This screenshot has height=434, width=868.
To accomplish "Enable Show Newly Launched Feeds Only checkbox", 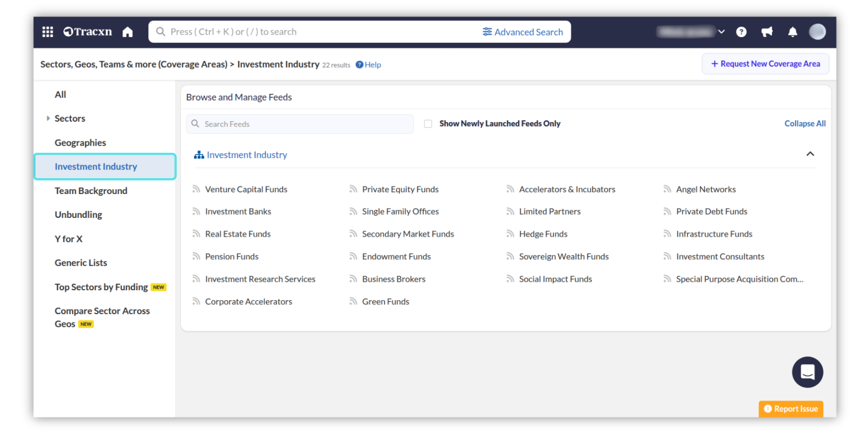I will [428, 124].
